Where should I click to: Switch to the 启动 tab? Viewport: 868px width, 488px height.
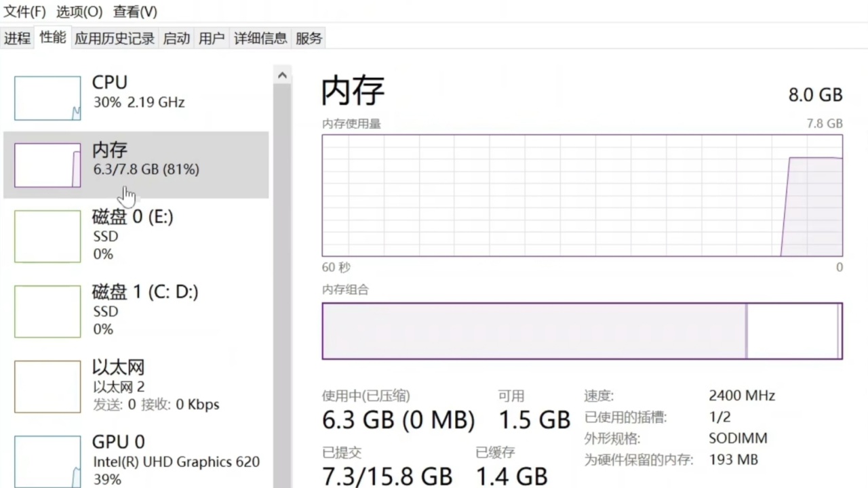pyautogui.click(x=176, y=39)
